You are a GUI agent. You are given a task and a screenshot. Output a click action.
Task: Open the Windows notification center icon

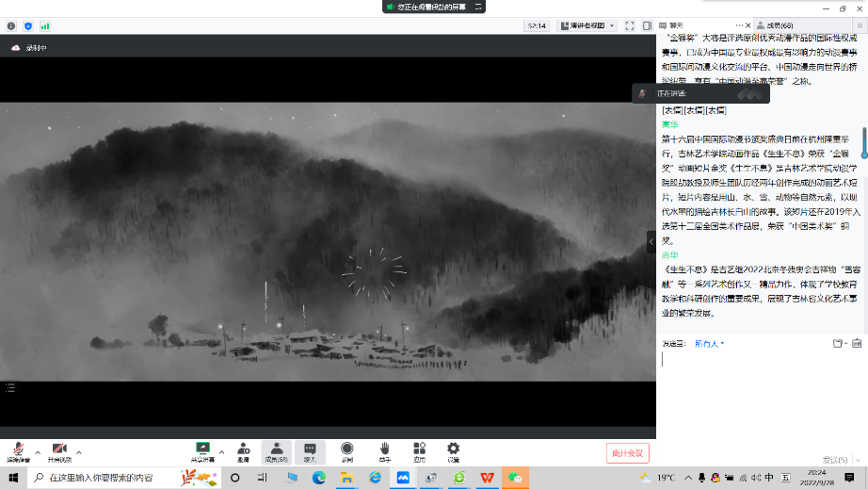pos(849,478)
